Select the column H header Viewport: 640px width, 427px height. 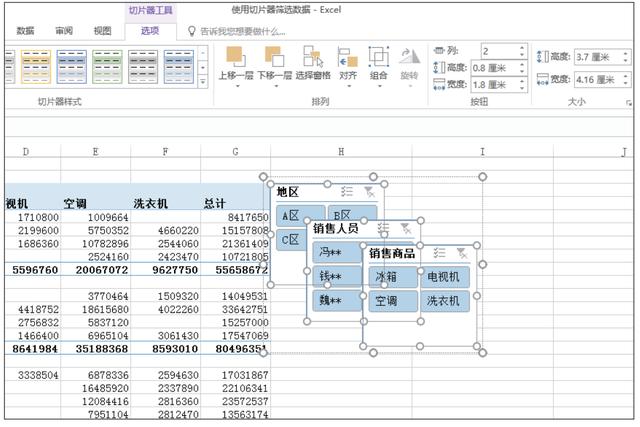point(341,152)
